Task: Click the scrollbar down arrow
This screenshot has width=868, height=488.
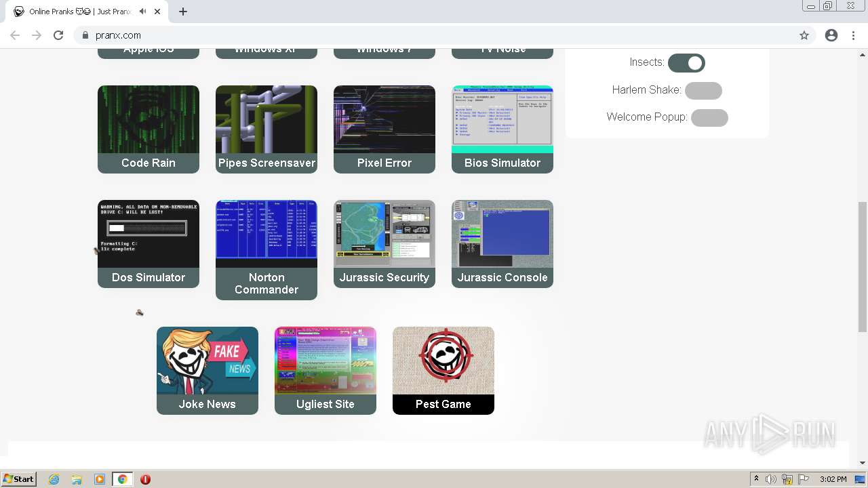Action: tap(863, 462)
